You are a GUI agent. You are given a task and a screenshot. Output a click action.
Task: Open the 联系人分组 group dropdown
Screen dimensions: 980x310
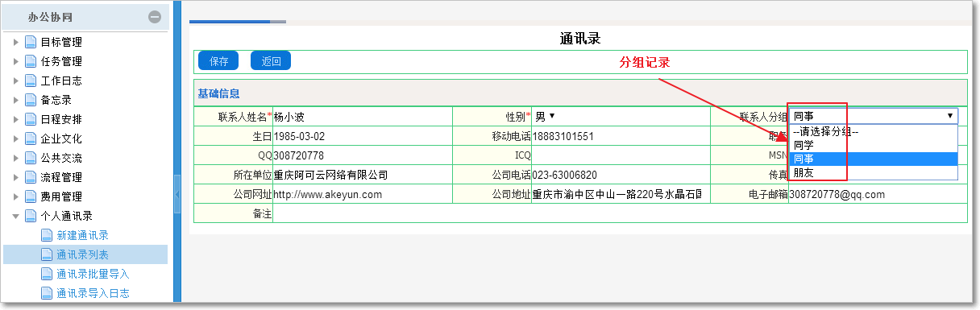[x=874, y=117]
